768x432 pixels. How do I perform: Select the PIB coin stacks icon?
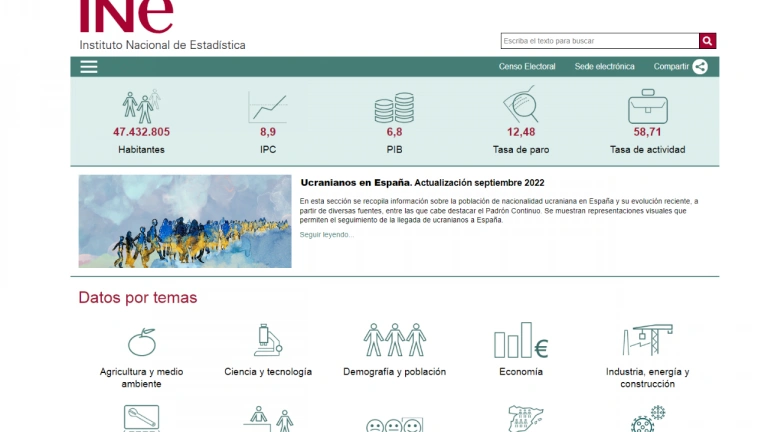pos(394,107)
